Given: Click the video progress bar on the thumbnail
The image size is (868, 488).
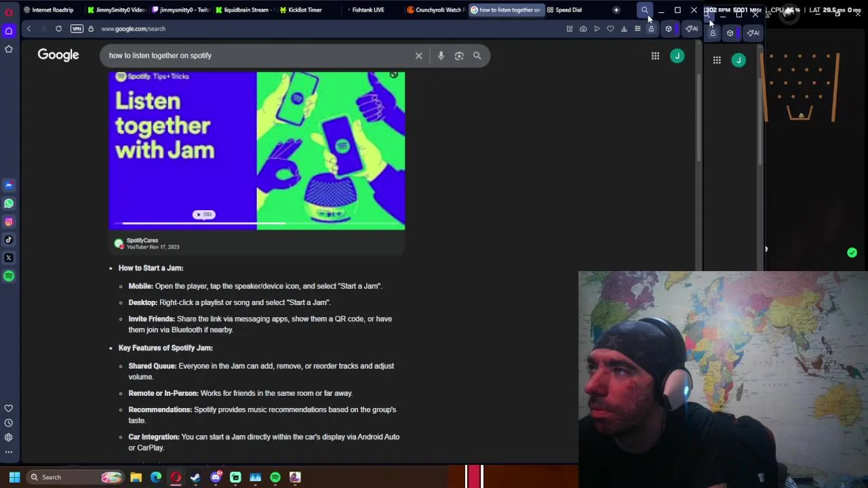Looking at the screenshot, I should tap(257, 223).
